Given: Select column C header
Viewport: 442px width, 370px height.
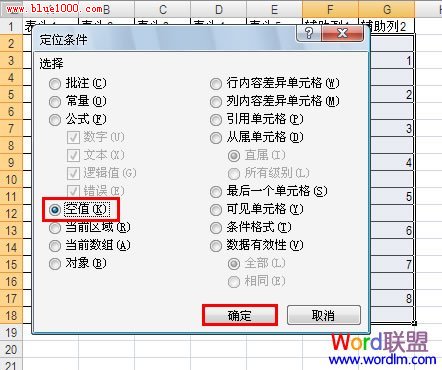Looking at the screenshot, I should (163, 9).
